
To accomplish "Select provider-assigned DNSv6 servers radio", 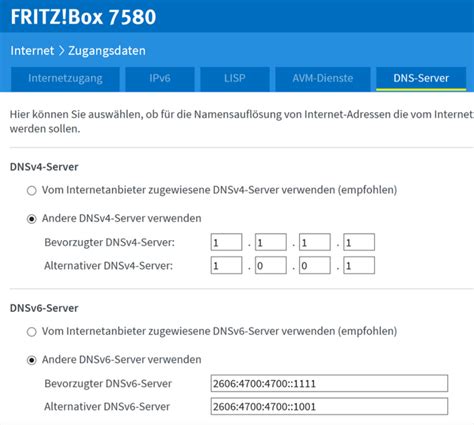I will (x=32, y=332).
